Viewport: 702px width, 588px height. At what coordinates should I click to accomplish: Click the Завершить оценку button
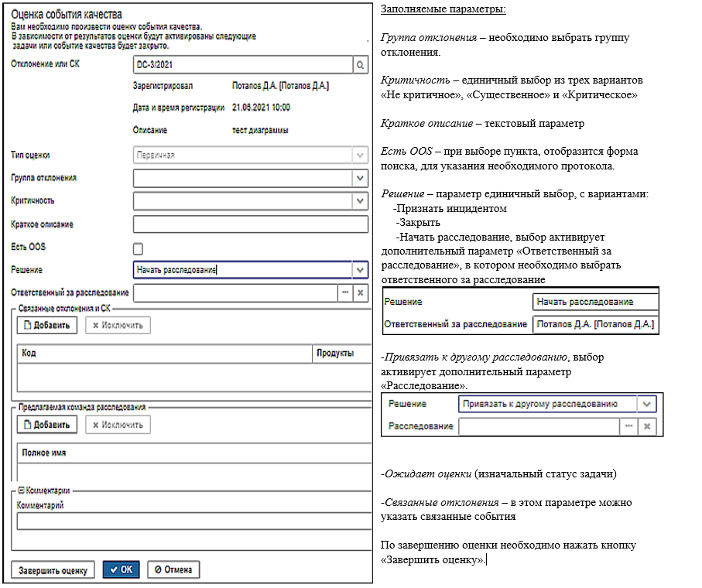53,570
